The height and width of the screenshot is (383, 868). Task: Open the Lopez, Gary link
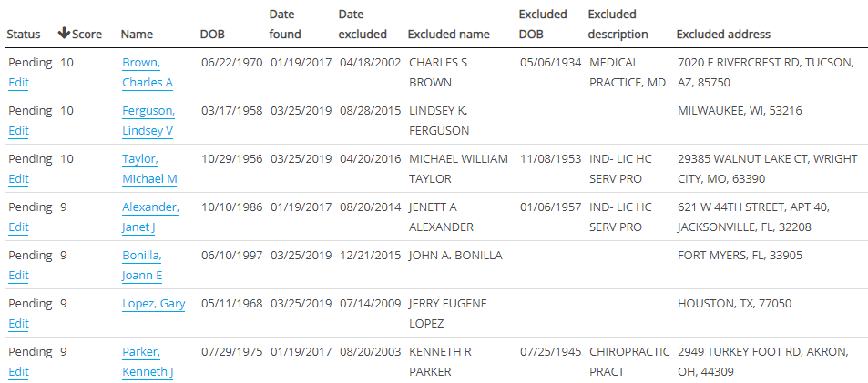point(153,304)
